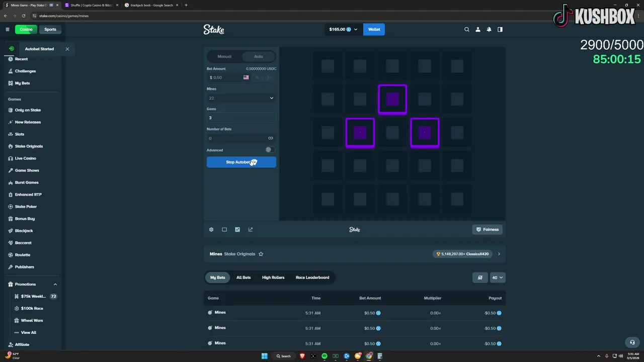The image size is (644, 362).
Task: Open Stake Originals category
Action: point(29,146)
